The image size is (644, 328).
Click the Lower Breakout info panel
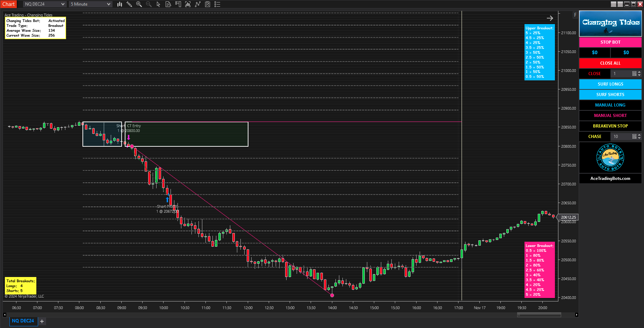(540, 270)
